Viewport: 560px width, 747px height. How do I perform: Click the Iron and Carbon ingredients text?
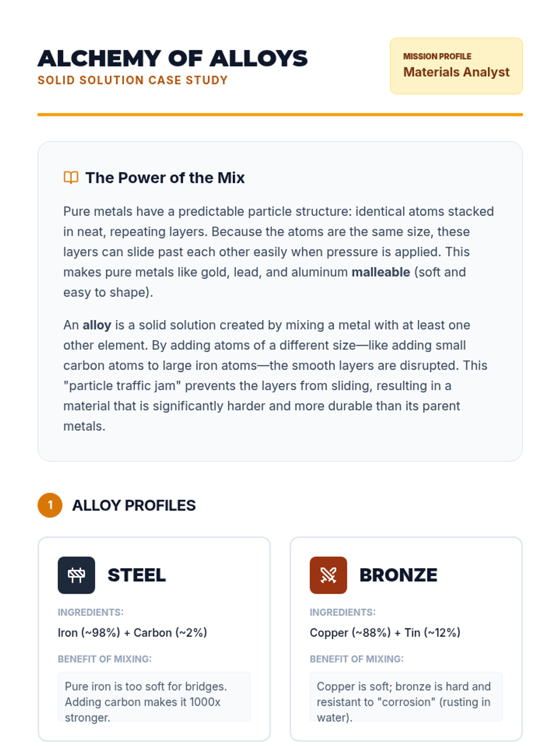point(133,633)
